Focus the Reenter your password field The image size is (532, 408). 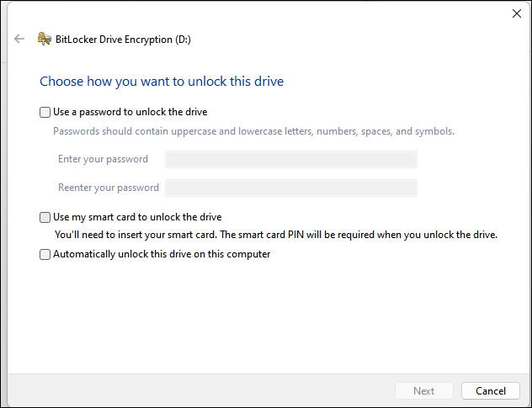pos(290,188)
